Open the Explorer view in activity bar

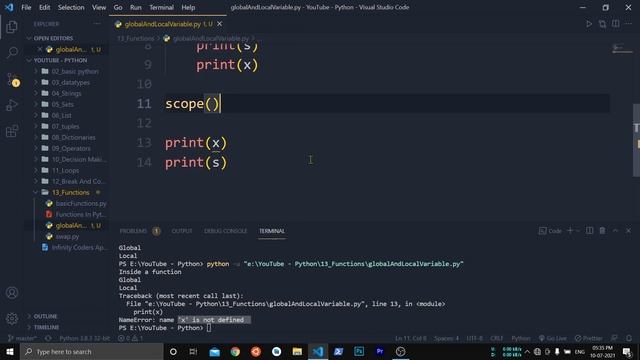pyautogui.click(x=12, y=27)
